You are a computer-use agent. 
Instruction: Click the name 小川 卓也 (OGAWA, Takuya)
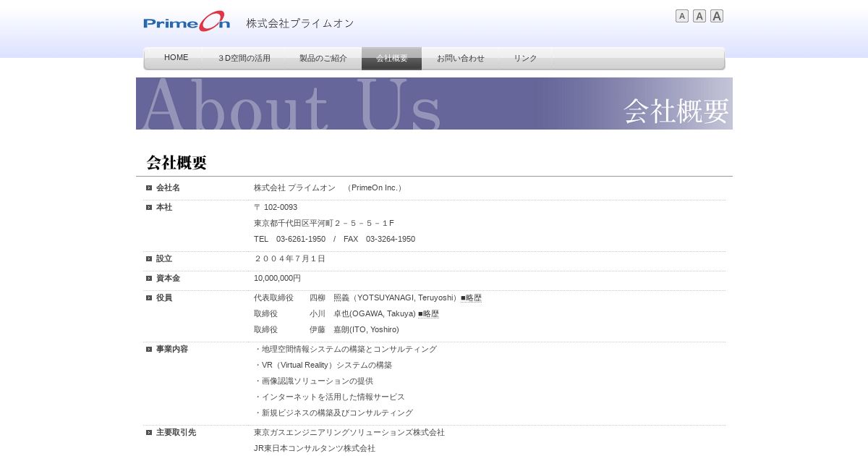click(x=362, y=313)
